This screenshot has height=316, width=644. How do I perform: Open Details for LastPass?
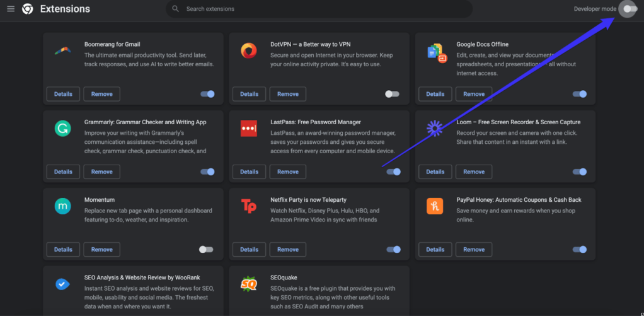[249, 172]
